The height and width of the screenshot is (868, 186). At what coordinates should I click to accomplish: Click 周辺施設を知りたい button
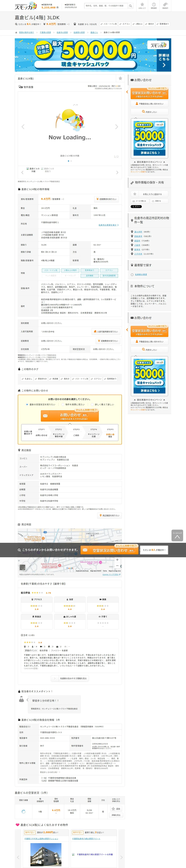[x=109, y=516]
